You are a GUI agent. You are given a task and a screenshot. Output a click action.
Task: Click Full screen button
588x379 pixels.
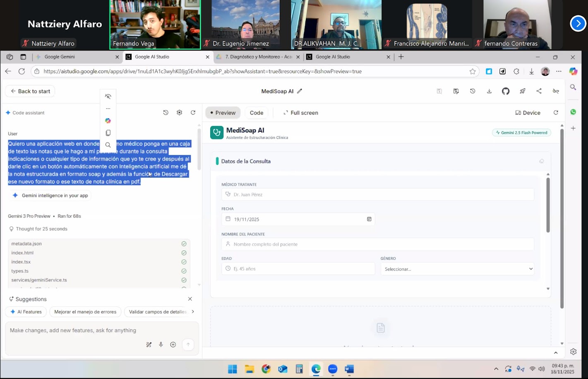tap(301, 113)
